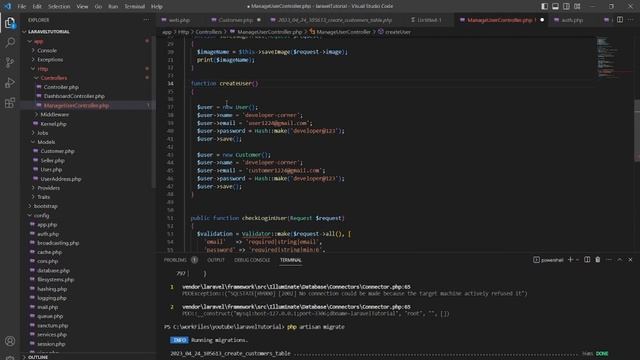Screen dimensions: 640x360
Task: Open editor more actions ellipsis
Action: tap(631, 20)
